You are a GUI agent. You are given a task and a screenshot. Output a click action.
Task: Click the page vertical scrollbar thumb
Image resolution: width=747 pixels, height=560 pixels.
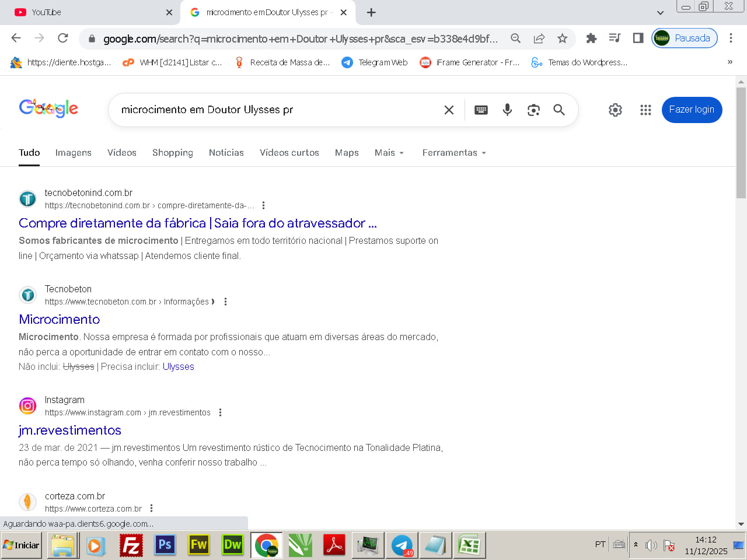point(741,143)
